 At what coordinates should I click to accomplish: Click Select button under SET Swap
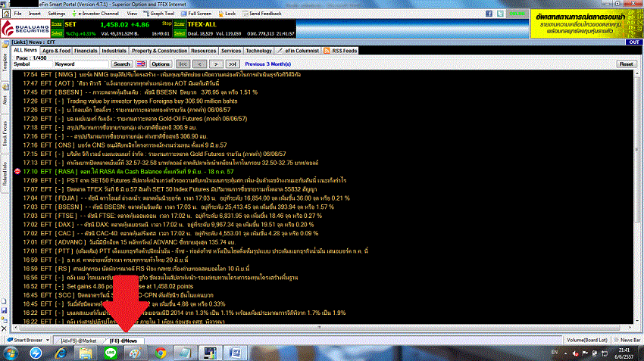click(57, 33)
